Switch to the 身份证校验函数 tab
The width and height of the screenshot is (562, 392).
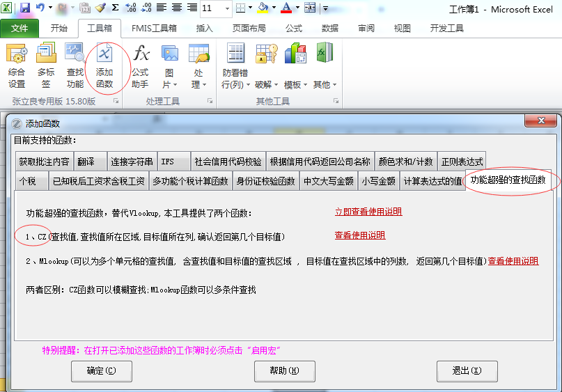pyautogui.click(x=265, y=181)
